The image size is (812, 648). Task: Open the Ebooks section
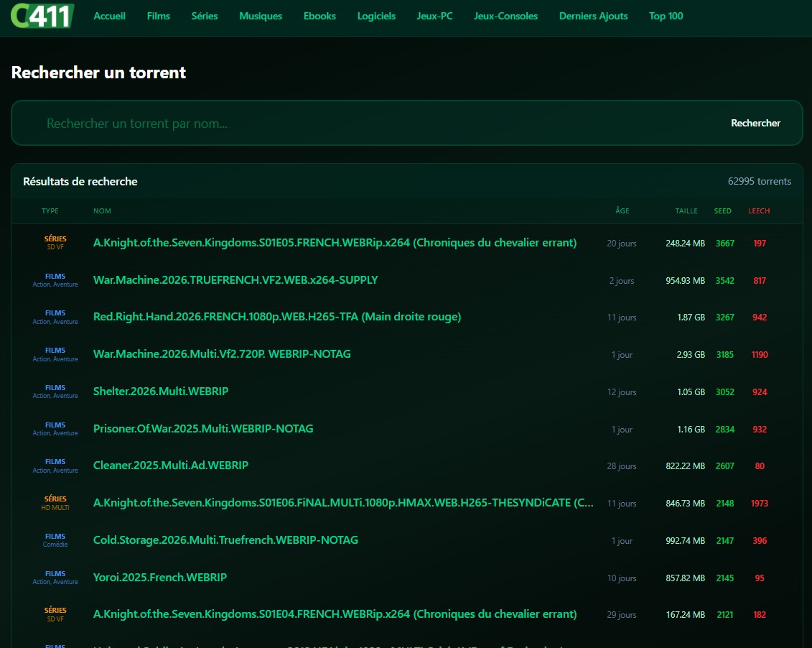click(x=319, y=16)
